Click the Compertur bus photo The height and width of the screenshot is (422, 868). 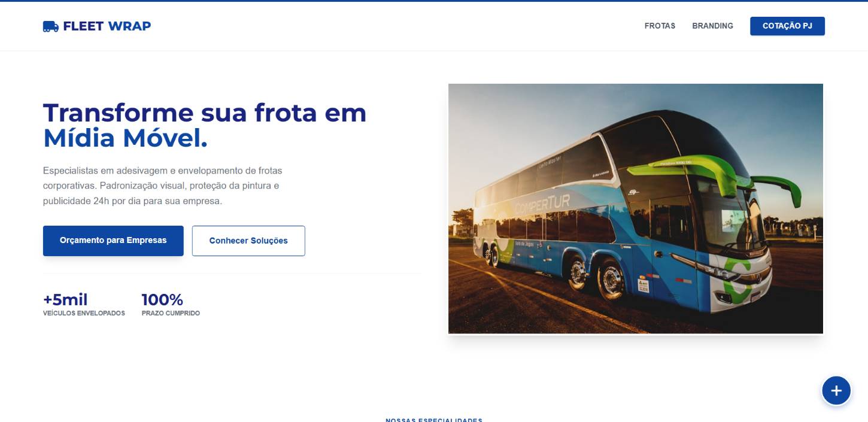pos(636,208)
